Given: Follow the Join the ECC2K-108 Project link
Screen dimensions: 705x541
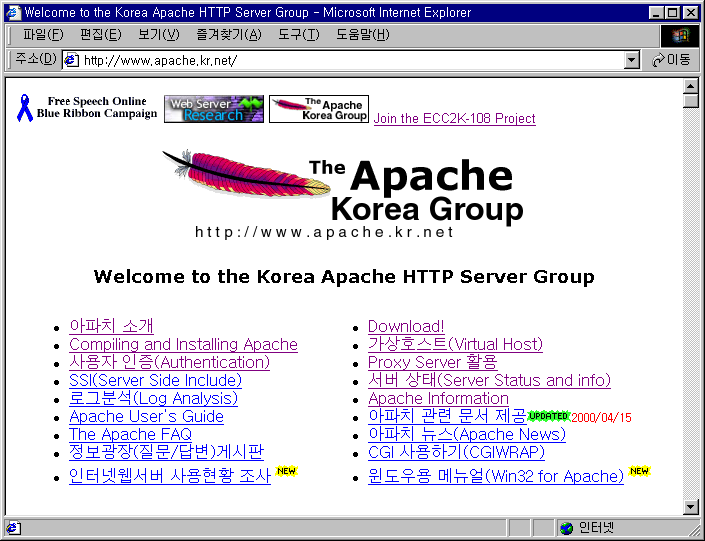Looking at the screenshot, I should coord(455,119).
